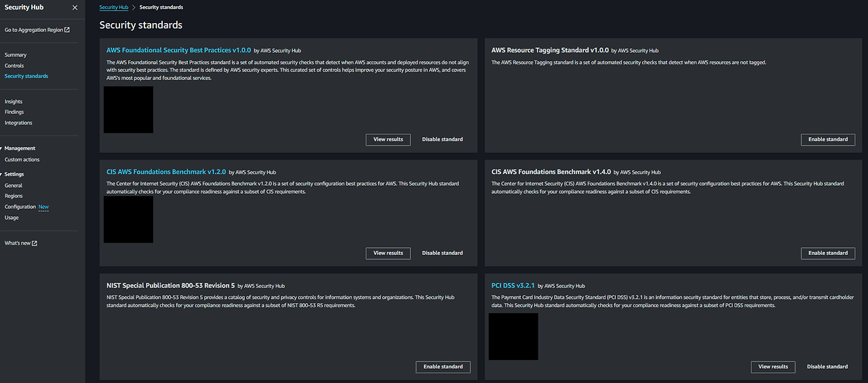Enable AWS Resource Tagging Standard
The width and height of the screenshot is (868, 383).
pos(828,139)
